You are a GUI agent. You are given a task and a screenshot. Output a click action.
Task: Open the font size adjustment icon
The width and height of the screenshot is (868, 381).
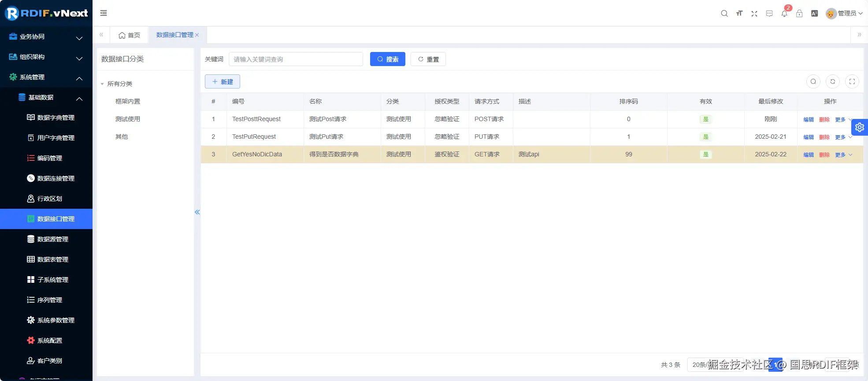739,13
